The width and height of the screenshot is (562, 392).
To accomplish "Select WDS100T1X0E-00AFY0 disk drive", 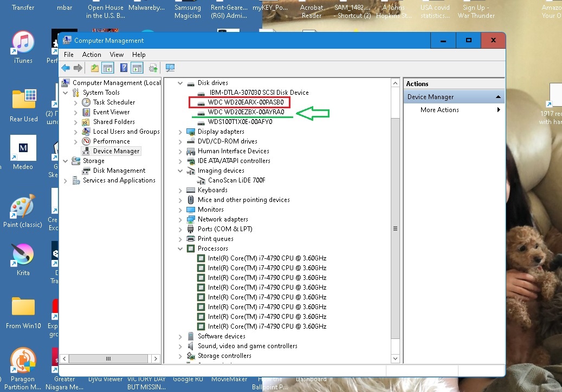I will (x=240, y=122).
